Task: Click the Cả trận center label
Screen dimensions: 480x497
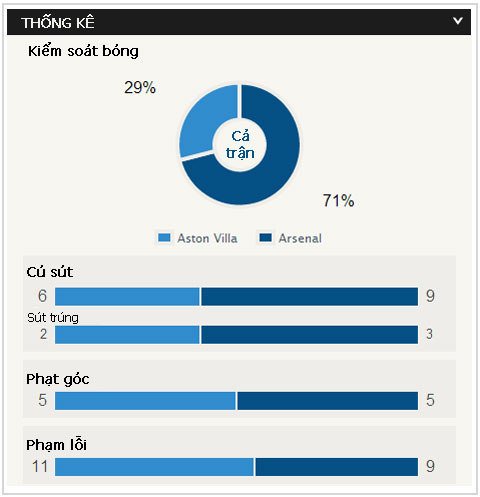Action: coord(240,145)
